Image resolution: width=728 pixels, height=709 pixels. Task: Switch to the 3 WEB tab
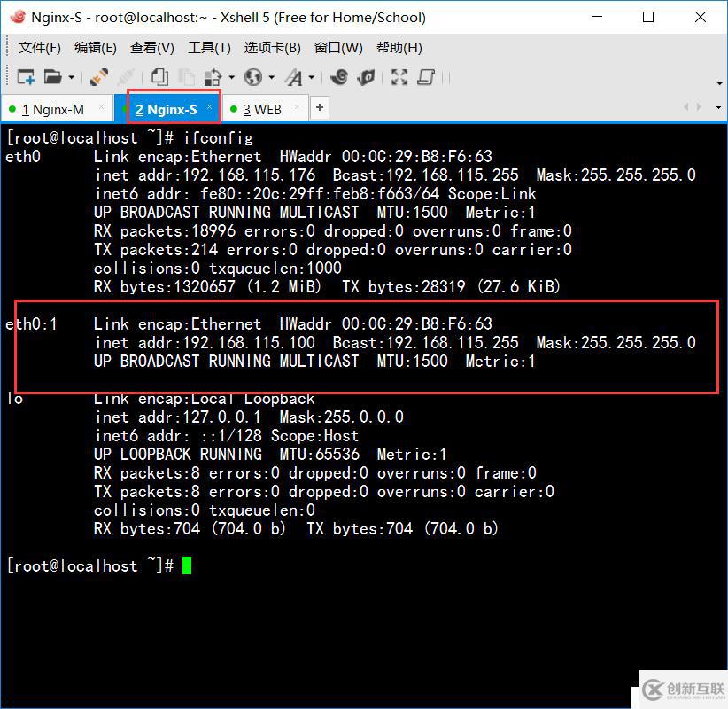coord(261,108)
